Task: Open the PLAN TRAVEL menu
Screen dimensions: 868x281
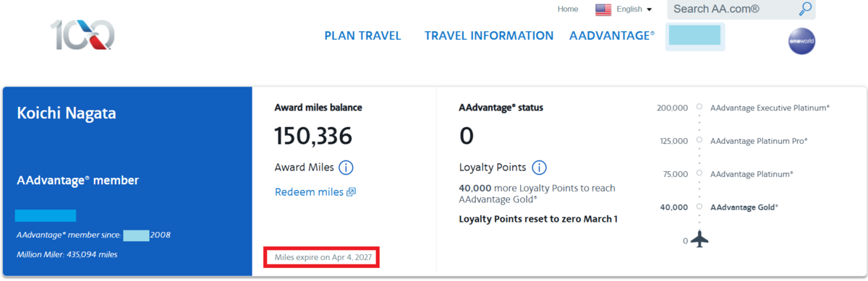Action: point(362,35)
